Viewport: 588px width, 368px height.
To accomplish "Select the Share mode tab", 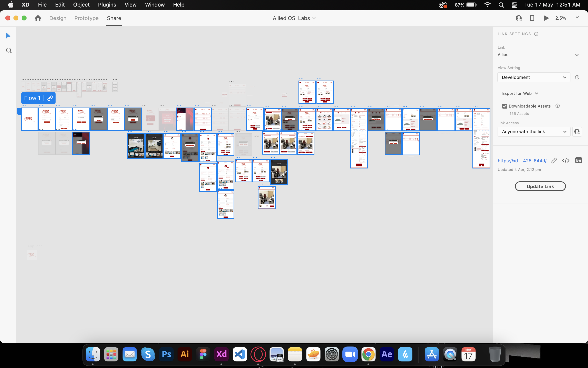I will 114,18.
